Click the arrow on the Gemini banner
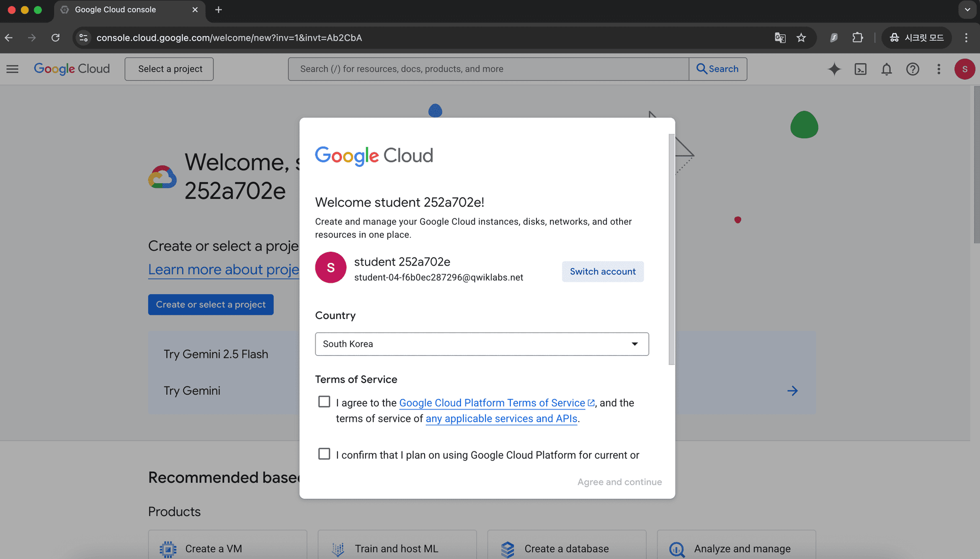980x559 pixels. pos(793,391)
